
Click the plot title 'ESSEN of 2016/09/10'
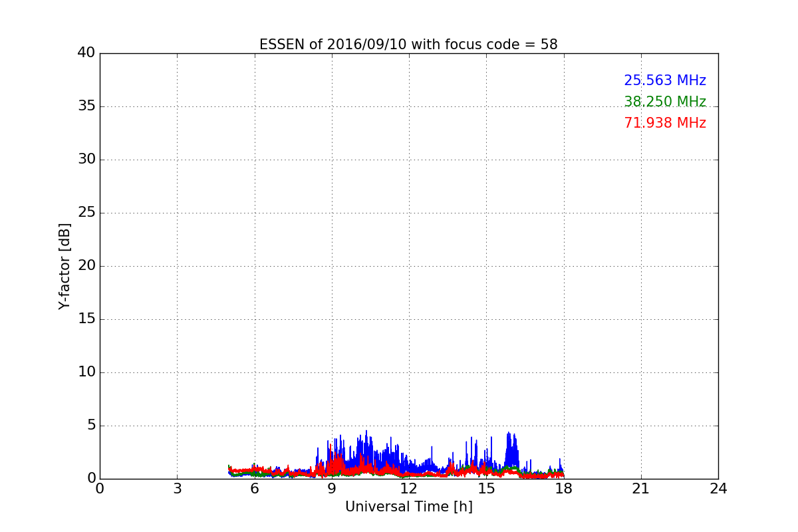click(408, 45)
